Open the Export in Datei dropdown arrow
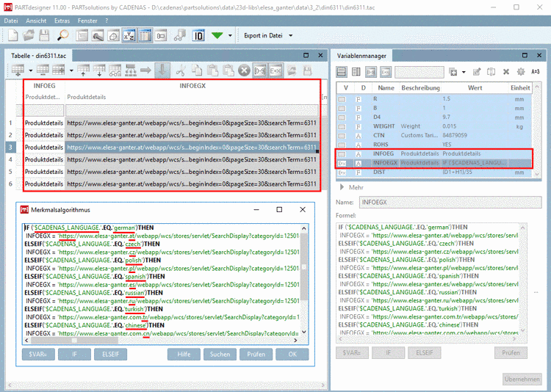This screenshot has height=392, width=551. pyautogui.click(x=291, y=35)
